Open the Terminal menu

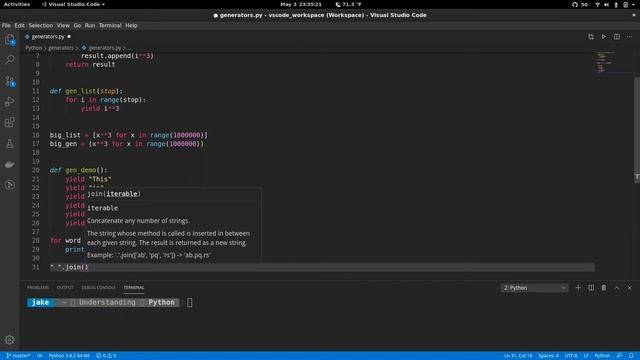tap(110, 25)
